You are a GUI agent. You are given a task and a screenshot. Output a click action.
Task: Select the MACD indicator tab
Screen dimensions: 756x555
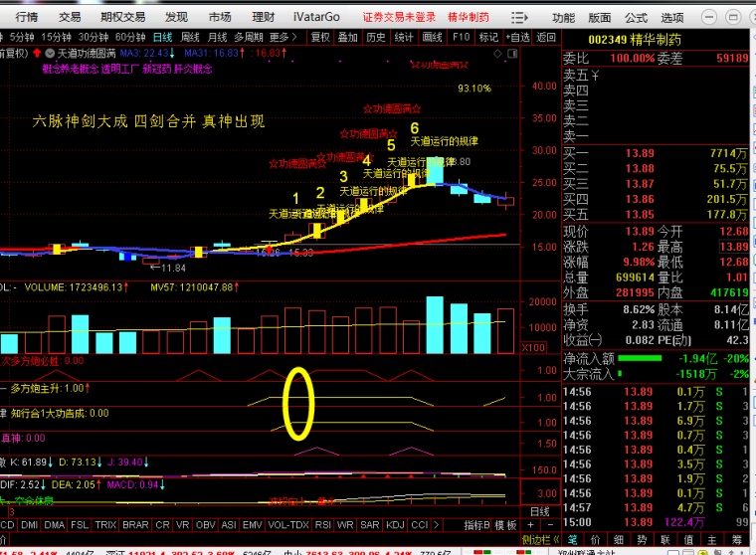[6, 524]
